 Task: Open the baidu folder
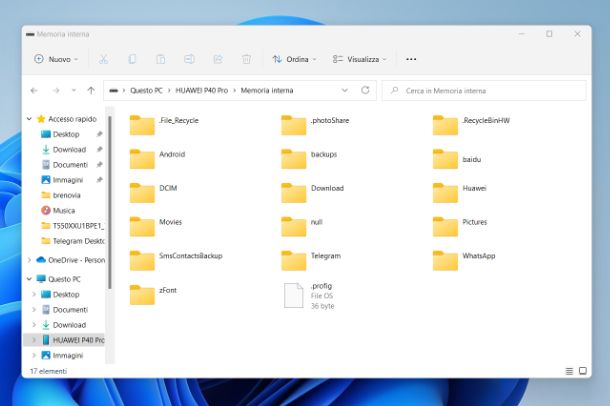tap(457, 159)
